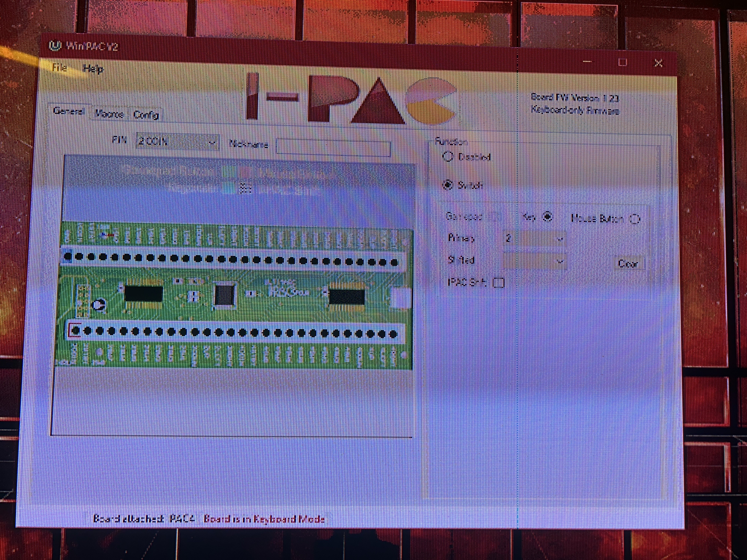Select the Mouse Button radio option
Image resolution: width=747 pixels, height=560 pixels.
coord(635,219)
